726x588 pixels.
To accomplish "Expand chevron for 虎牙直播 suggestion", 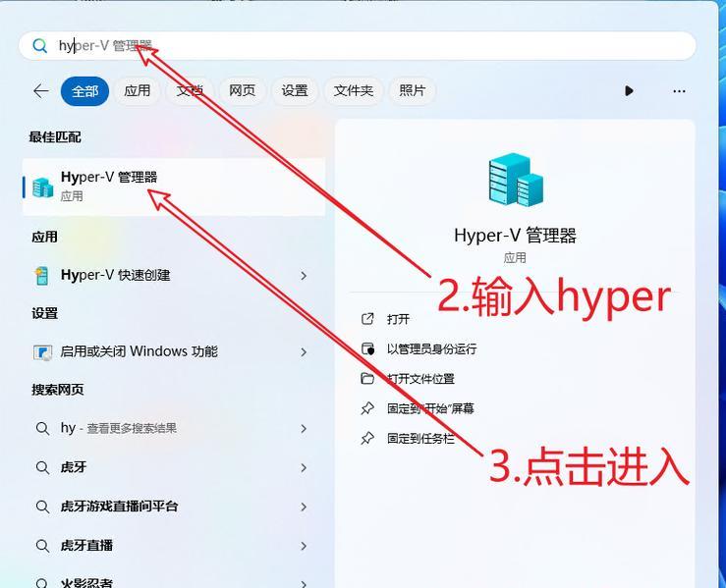I will click(x=304, y=546).
